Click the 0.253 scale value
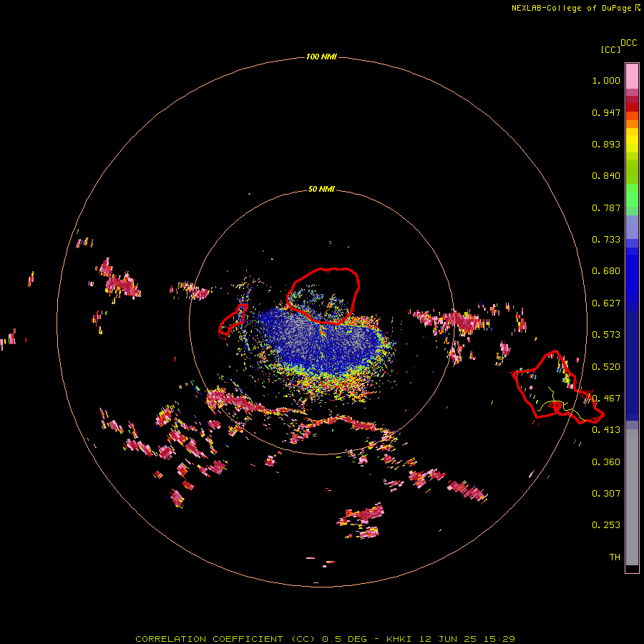Viewport: 644px width, 644px height. coord(606,525)
